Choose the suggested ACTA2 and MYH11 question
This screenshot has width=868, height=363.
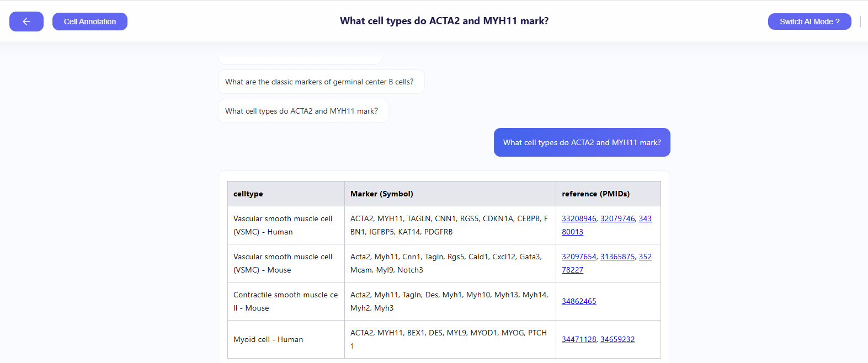pos(303,111)
